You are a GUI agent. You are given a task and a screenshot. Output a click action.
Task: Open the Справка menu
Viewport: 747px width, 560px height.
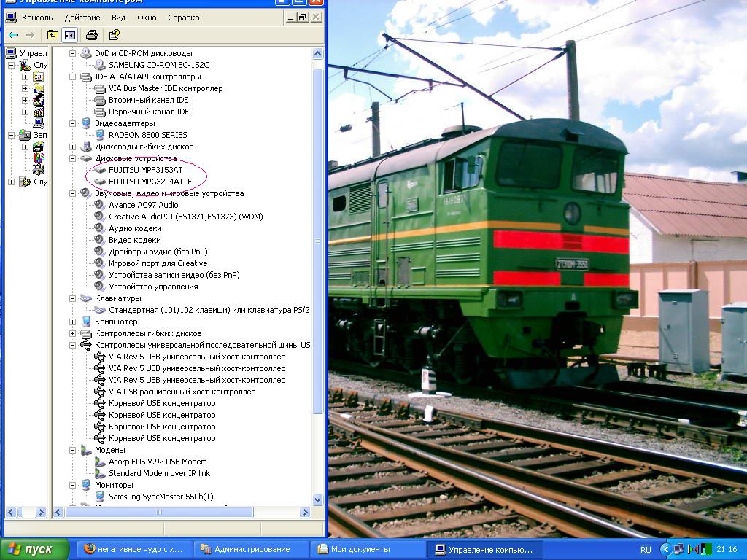tap(183, 17)
